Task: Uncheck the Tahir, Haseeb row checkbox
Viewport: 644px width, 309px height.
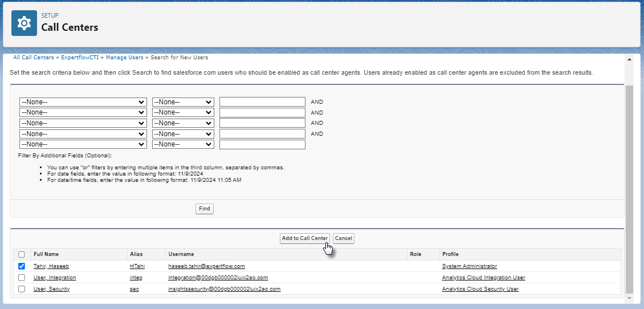Action: [22, 266]
